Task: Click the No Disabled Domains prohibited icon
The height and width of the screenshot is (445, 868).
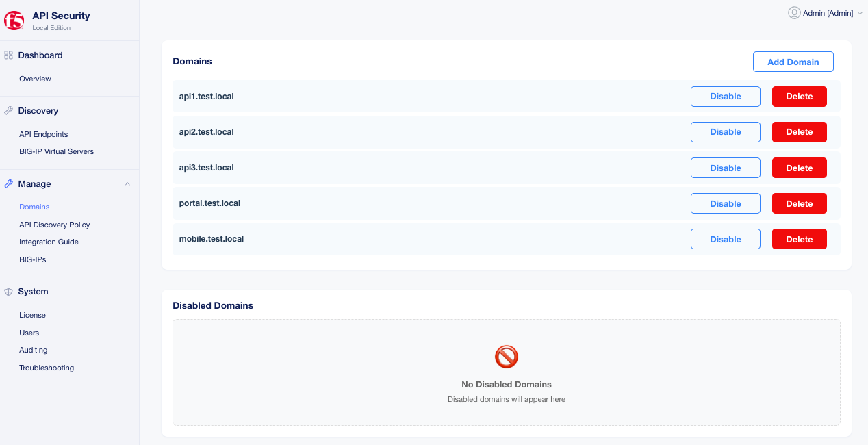Action: click(x=507, y=357)
